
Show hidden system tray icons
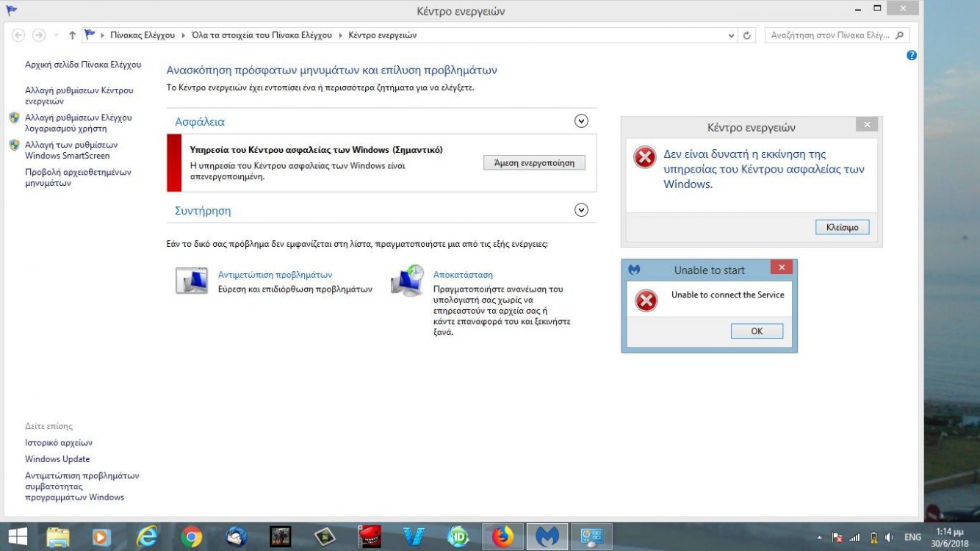coord(821,537)
